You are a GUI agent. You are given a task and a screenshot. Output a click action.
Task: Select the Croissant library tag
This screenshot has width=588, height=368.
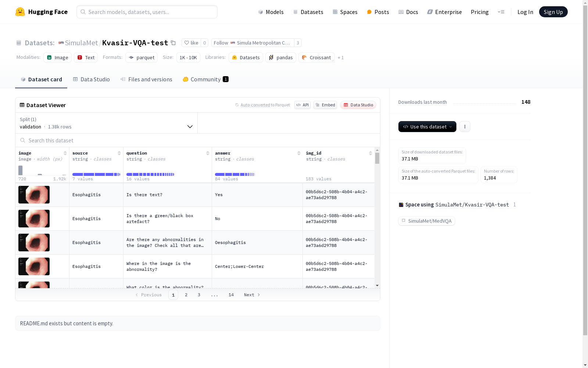(316, 57)
